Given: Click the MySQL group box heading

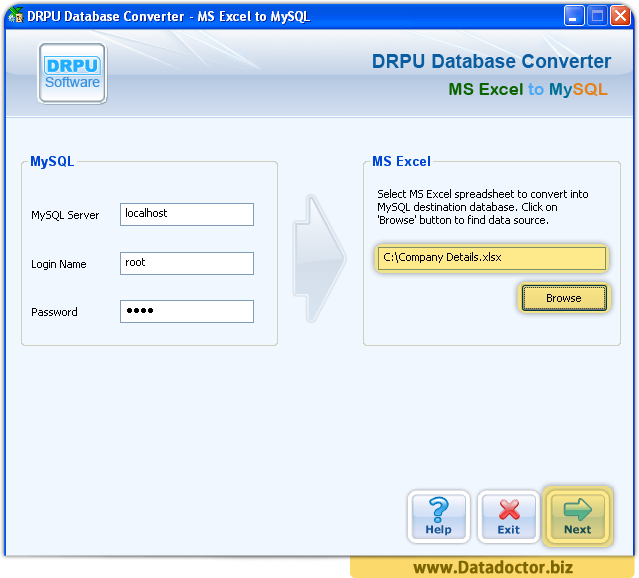Looking at the screenshot, I should (x=52, y=161).
